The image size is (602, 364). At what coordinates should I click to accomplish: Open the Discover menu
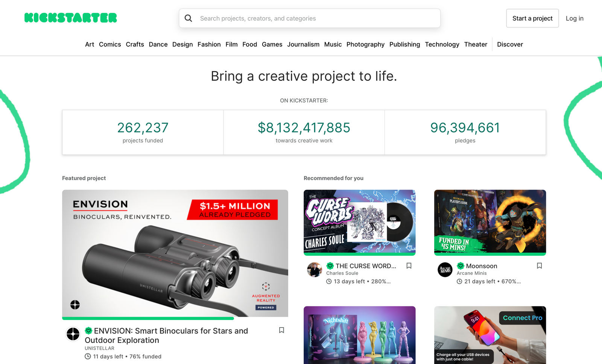point(510,44)
